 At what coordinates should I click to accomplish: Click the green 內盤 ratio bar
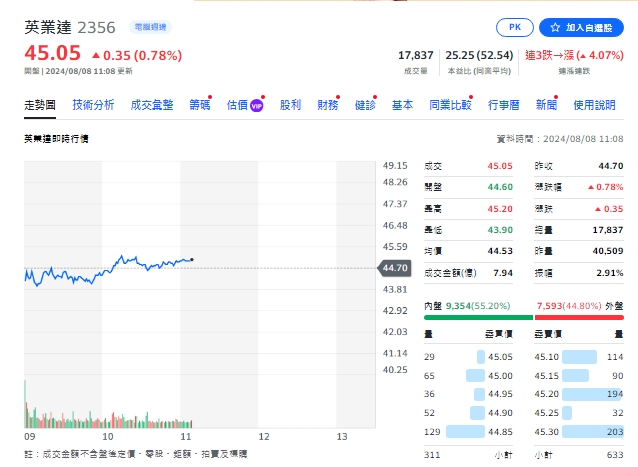point(478,317)
